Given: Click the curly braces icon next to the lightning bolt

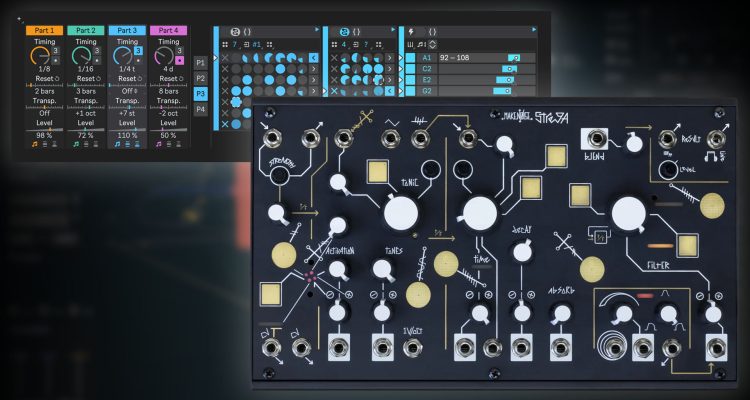Looking at the screenshot, I should click(x=432, y=32).
